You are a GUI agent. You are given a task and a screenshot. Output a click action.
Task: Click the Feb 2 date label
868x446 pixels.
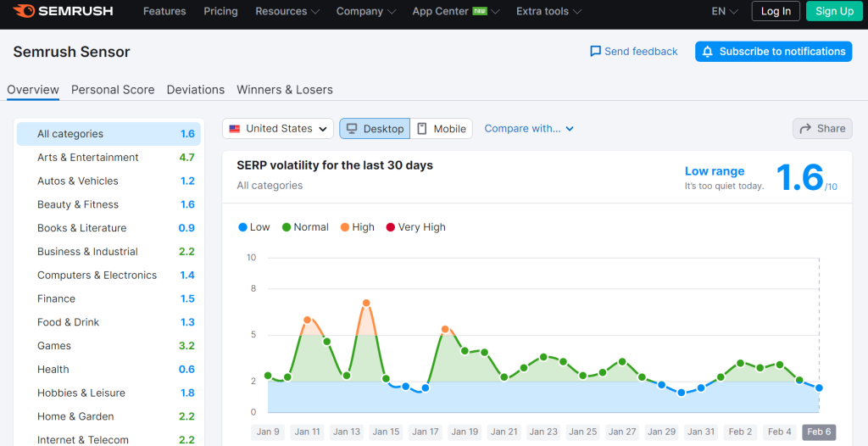point(740,432)
